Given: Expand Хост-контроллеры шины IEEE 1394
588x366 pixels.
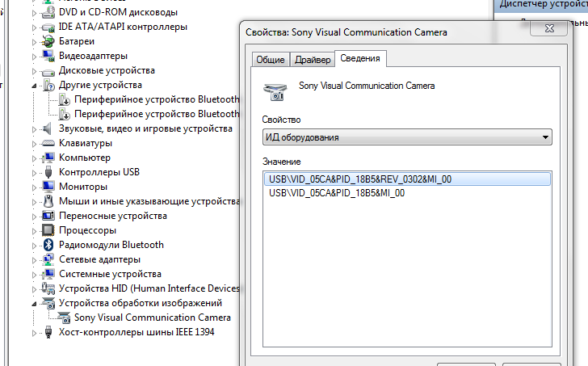Looking at the screenshot, I should [x=35, y=333].
